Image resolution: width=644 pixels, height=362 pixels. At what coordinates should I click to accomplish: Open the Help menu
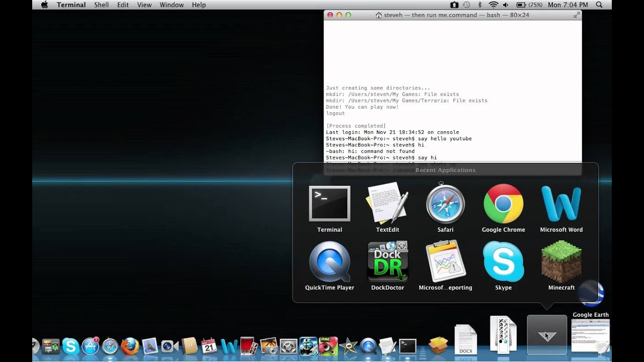(199, 5)
